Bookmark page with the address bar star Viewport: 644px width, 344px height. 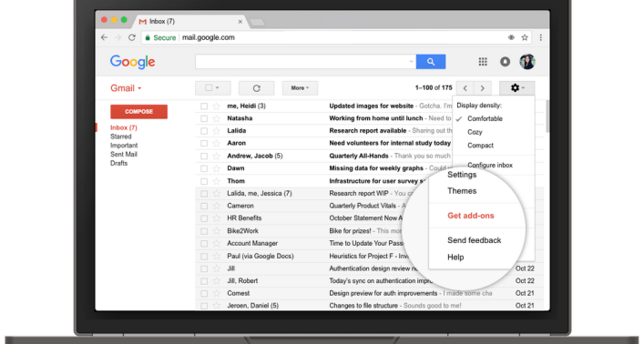point(525,37)
